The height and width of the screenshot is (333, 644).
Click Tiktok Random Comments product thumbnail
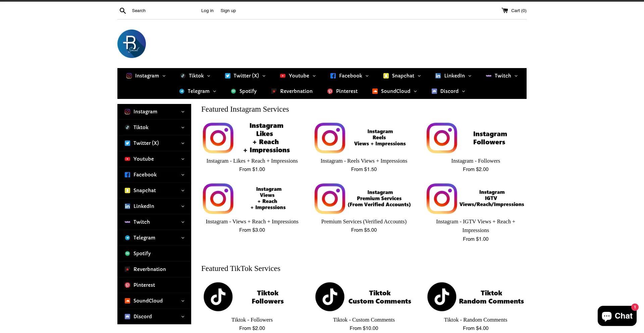click(x=476, y=297)
